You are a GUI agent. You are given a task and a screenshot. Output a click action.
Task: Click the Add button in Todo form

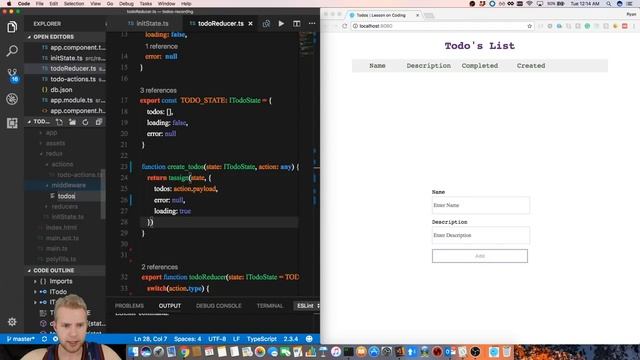point(480,256)
